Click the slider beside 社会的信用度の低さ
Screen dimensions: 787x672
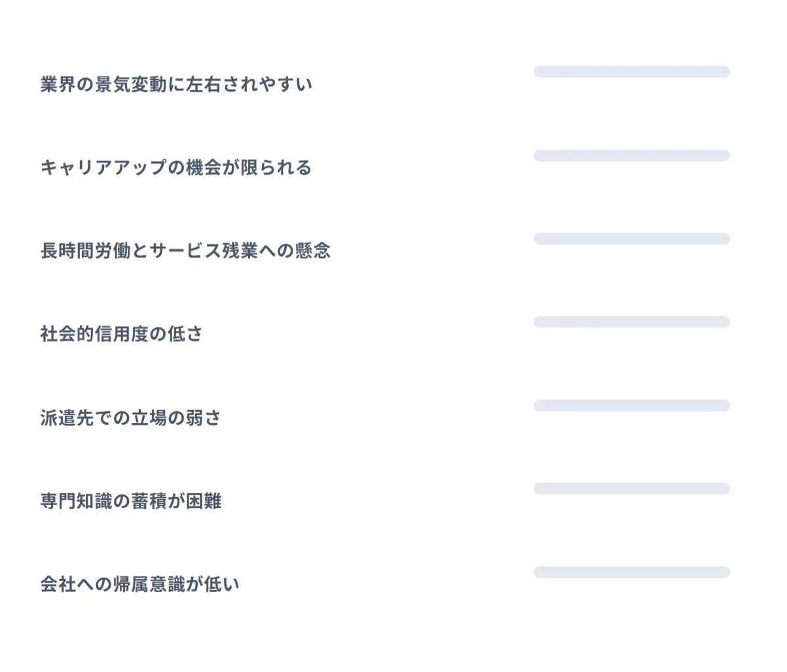pos(631,322)
